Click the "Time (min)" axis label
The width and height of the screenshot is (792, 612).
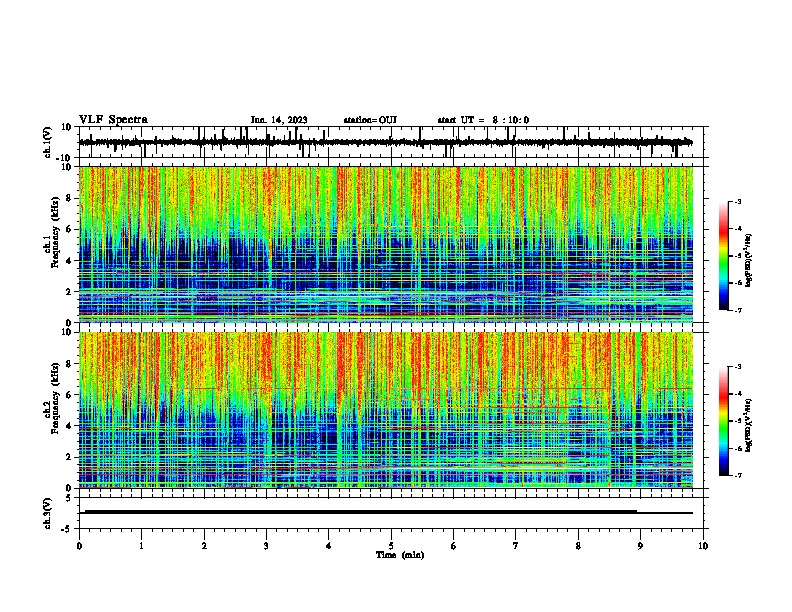tap(400, 555)
